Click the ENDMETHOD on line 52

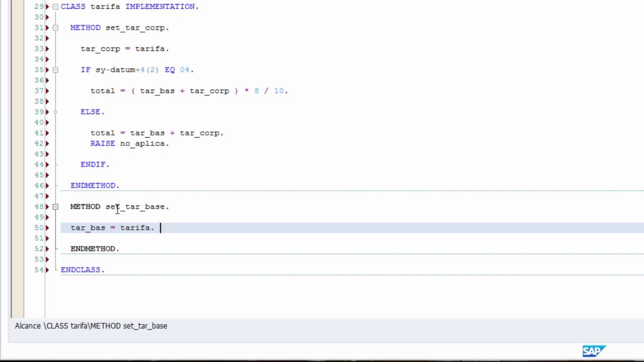click(95, 249)
